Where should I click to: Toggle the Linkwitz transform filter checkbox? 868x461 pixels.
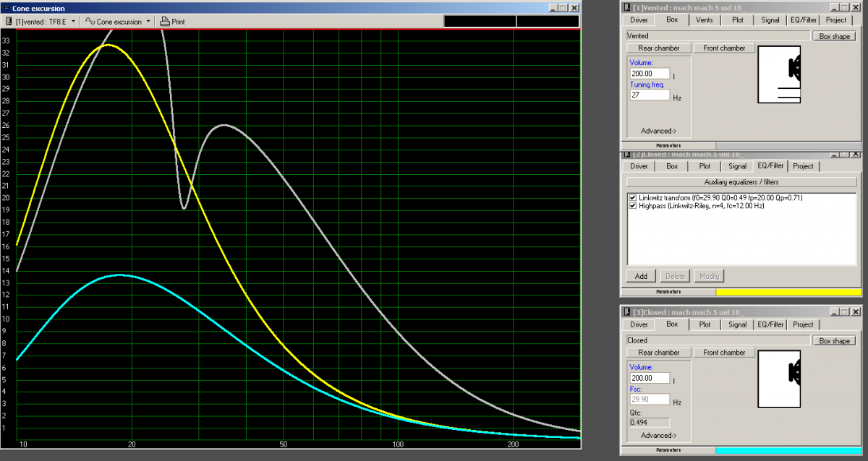point(633,198)
